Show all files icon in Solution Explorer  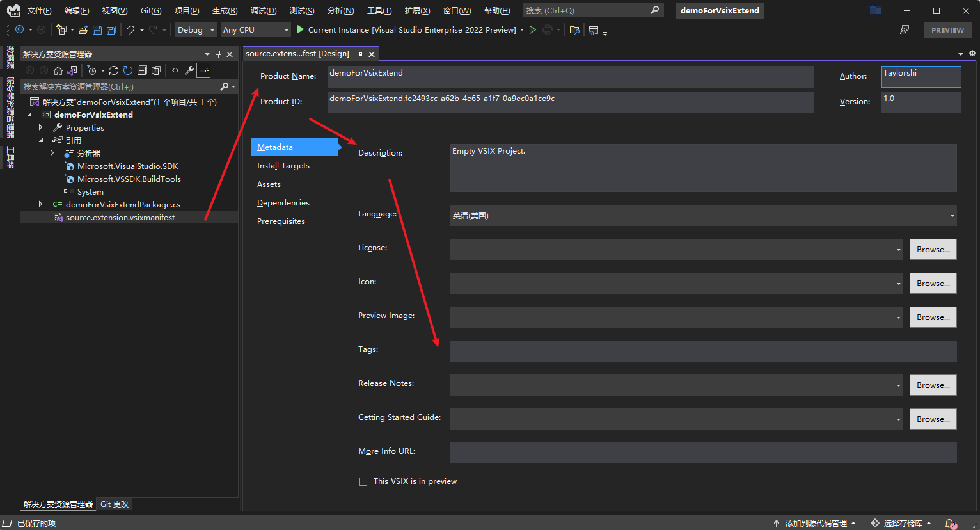pos(156,70)
